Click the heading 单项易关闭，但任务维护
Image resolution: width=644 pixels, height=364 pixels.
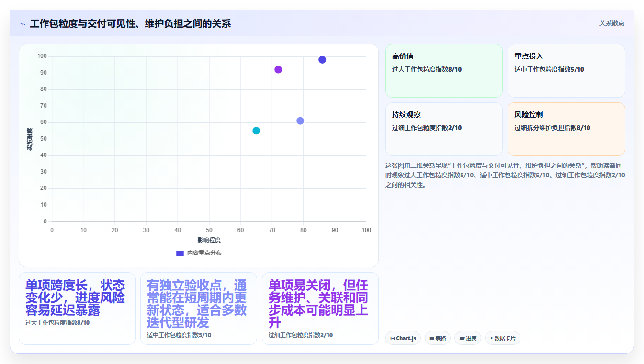[318, 304]
